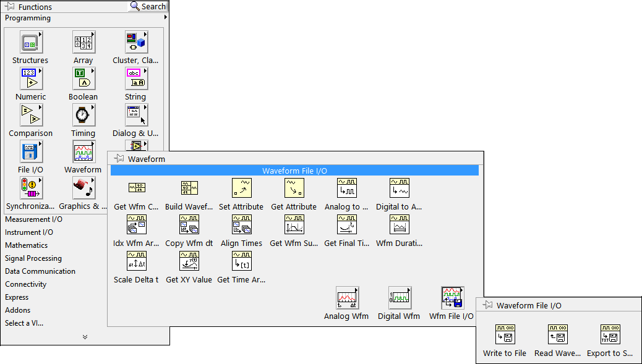This screenshot has width=642, height=364.
Task: Show more categories with double chevron
Action: 85,337
